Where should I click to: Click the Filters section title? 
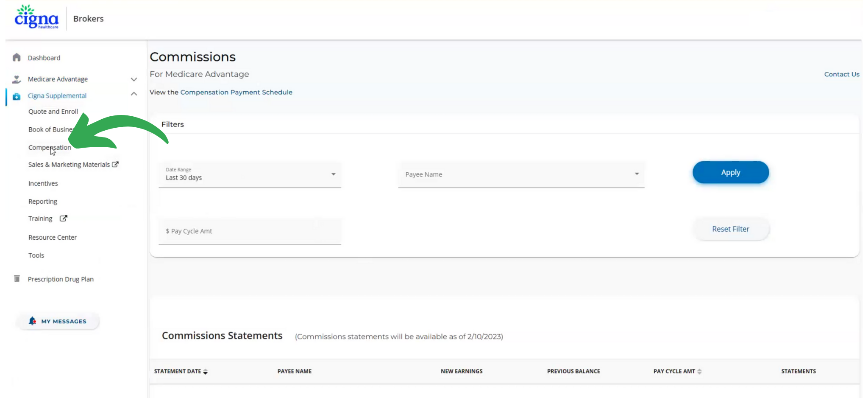pos(172,124)
